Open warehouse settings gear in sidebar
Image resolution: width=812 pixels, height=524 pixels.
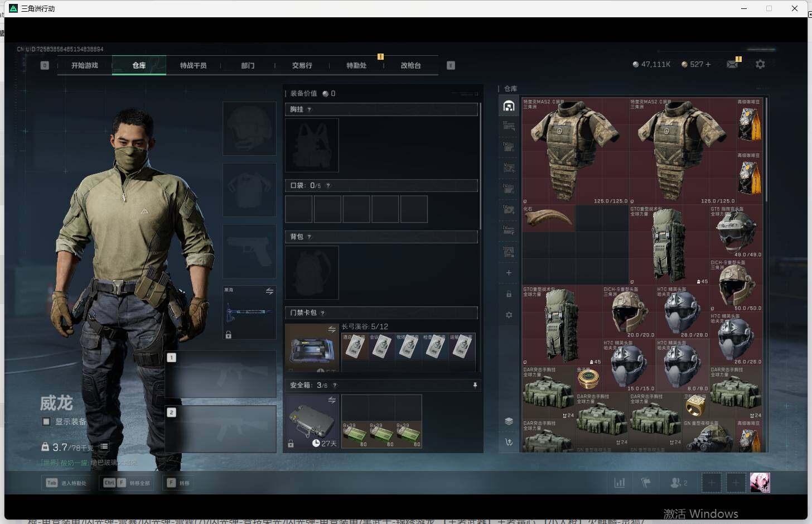click(509, 315)
